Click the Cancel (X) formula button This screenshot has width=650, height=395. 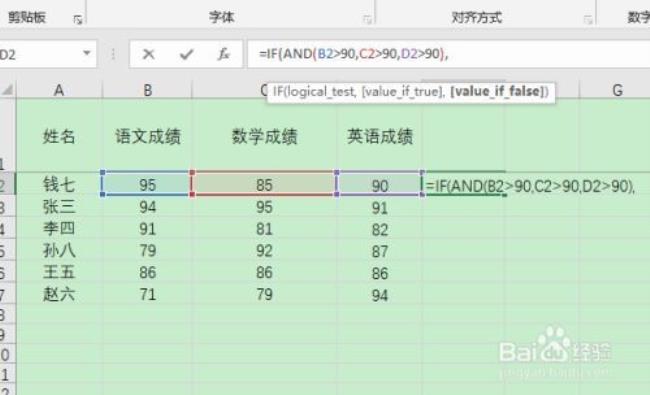148,54
